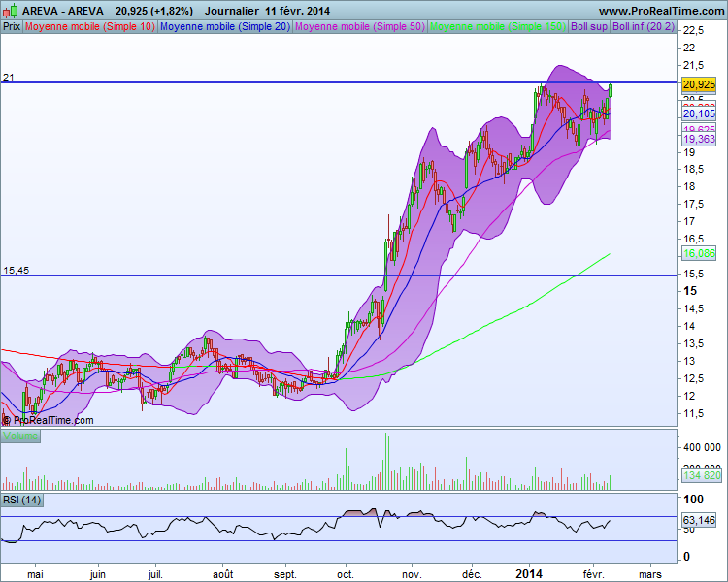Click the déc. label on time axis
The image size is (728, 582).
tap(472, 574)
